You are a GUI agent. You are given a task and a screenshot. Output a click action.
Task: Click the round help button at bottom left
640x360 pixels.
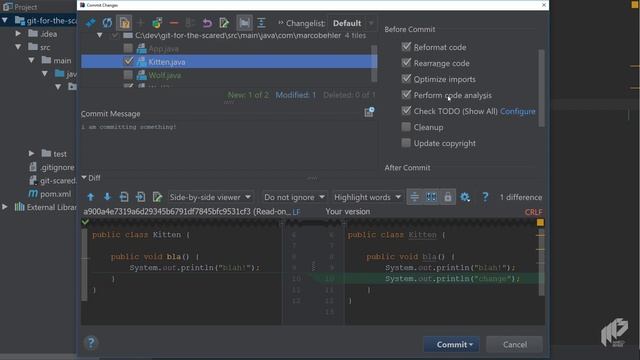tap(91, 342)
